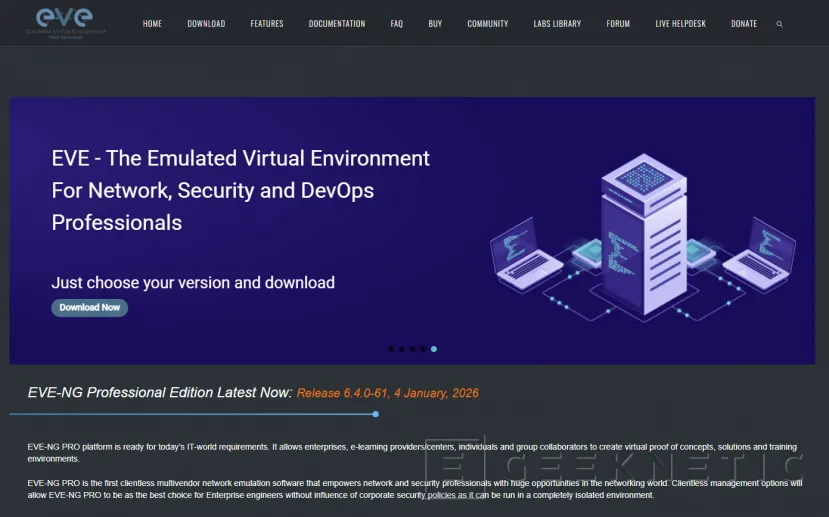Viewport: 829px width, 517px height.
Task: Select the fourth carousel dot indicator
Action: [423, 349]
